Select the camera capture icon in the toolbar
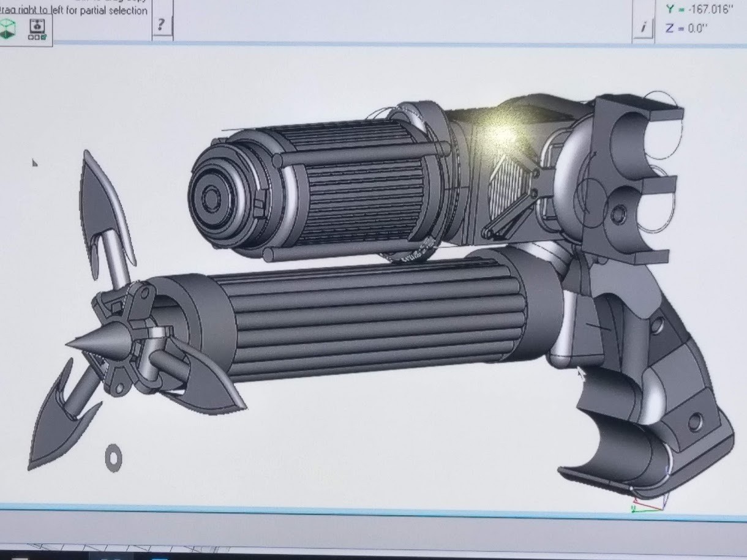The height and width of the screenshot is (560, 747). pos(37,26)
